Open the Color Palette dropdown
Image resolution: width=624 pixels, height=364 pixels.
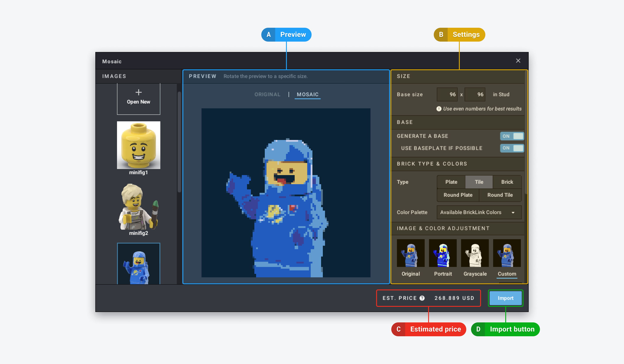click(479, 212)
